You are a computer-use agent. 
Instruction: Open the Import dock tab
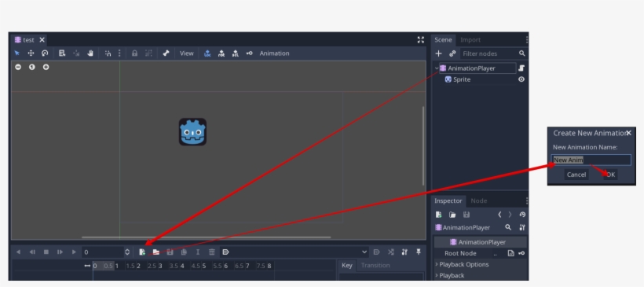click(x=470, y=40)
